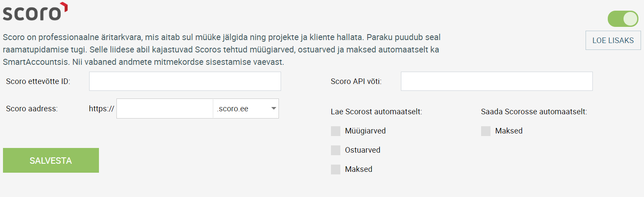Select the Scoro aadress subdomain field

(165, 109)
